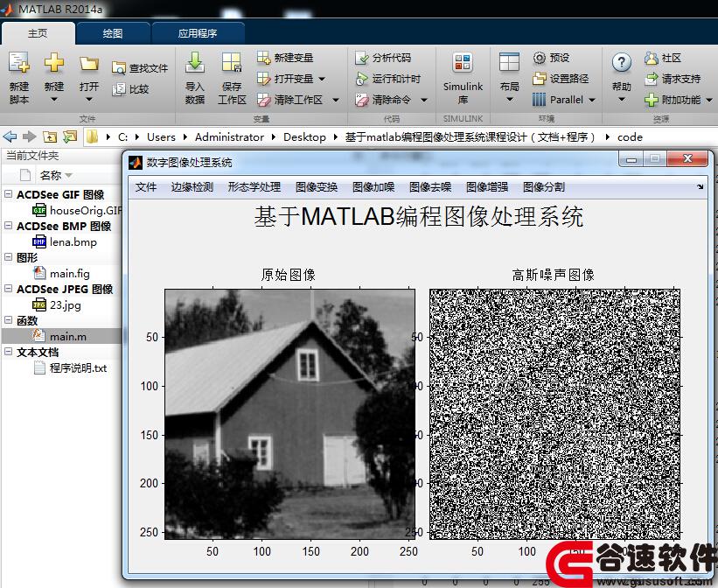The image size is (718, 588).
Task: Open the 文件 menu in image system window
Action: pos(146,187)
